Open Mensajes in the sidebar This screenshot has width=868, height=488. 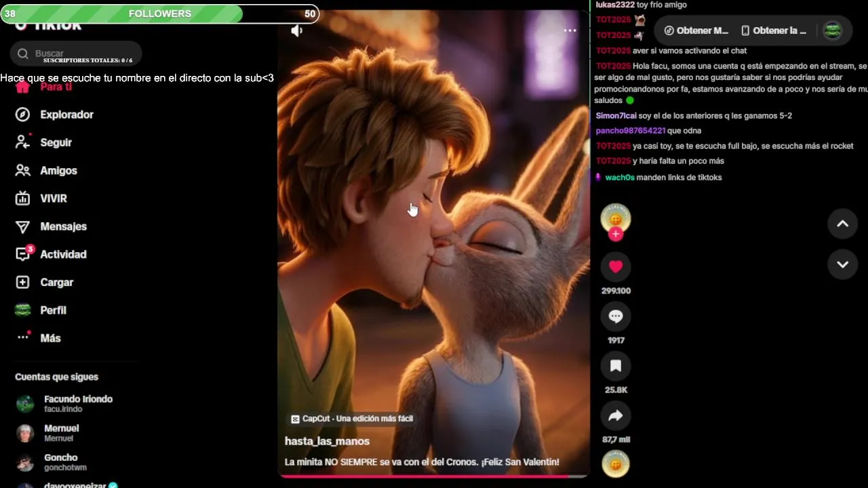(63, 226)
